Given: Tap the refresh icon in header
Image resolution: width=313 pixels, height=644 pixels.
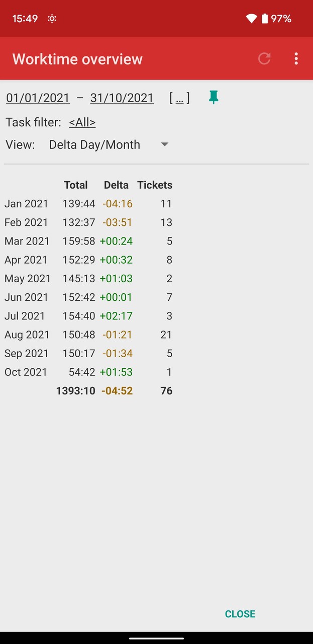Looking at the screenshot, I should [x=264, y=59].
